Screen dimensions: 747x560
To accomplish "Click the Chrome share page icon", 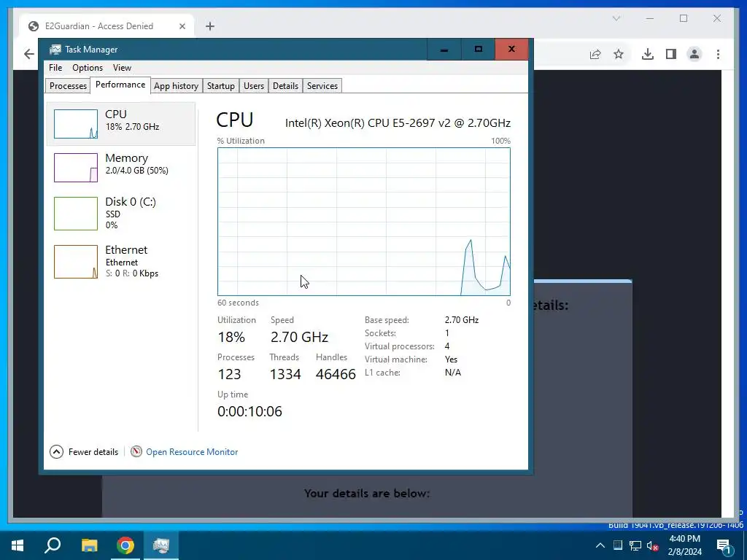I will pos(595,54).
